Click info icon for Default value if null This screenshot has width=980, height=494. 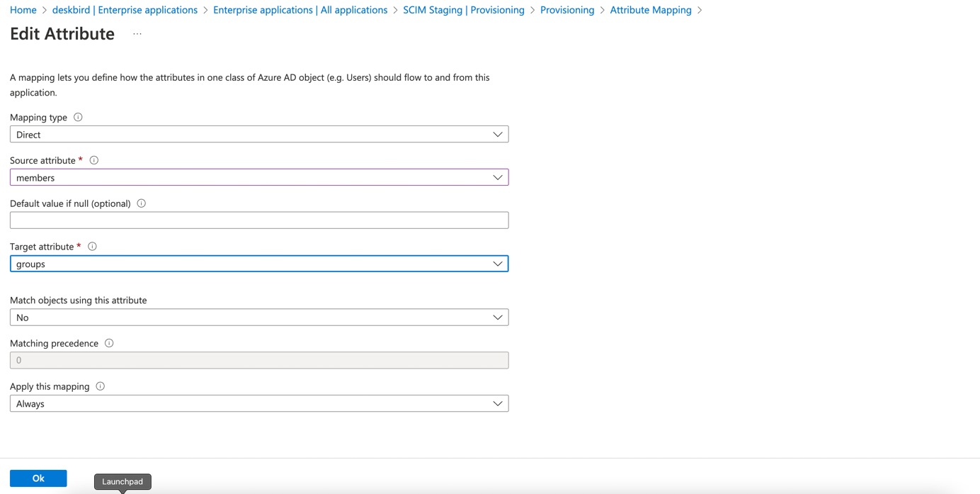coord(142,203)
